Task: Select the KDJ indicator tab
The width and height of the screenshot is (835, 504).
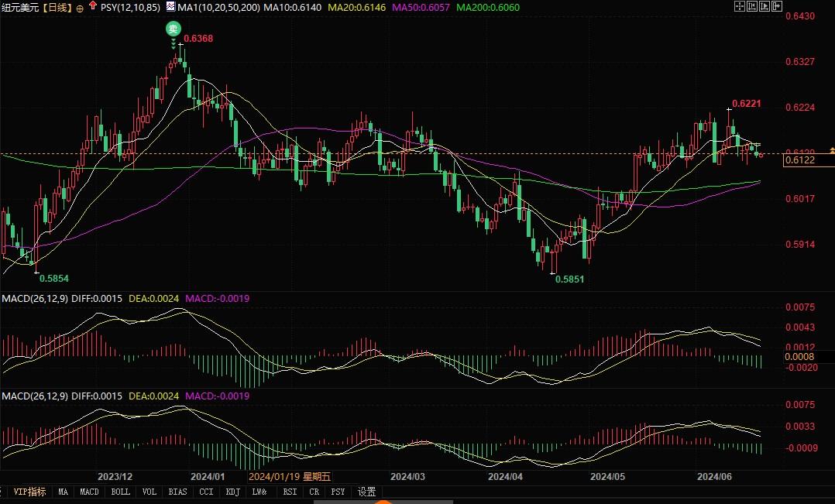Action: tap(231, 492)
